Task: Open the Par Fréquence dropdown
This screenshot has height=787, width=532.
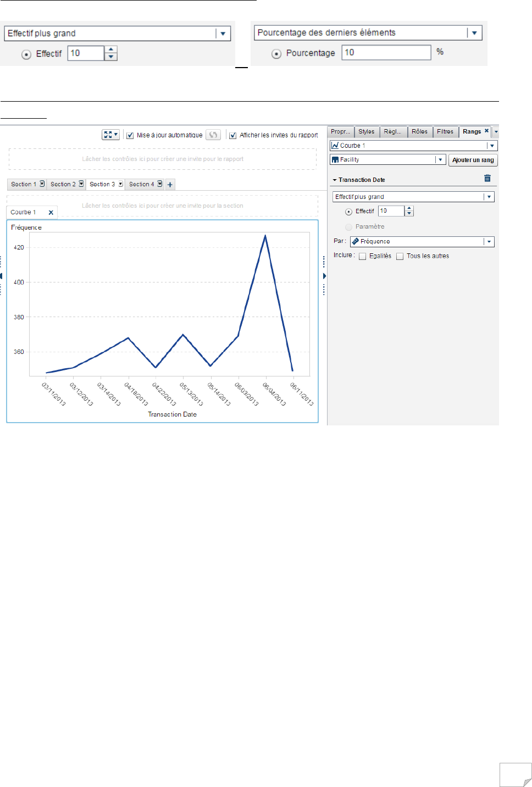Action: 422,242
